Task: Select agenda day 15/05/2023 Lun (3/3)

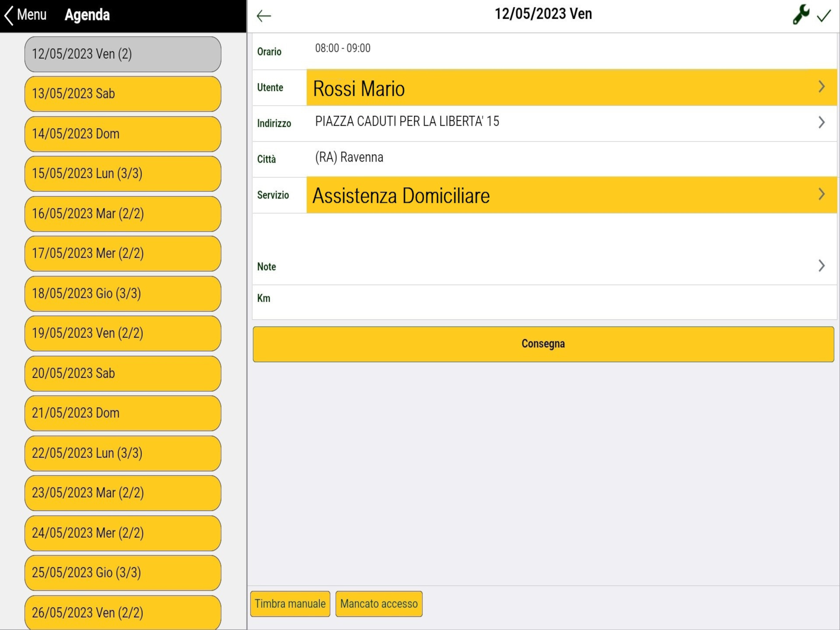Action: click(123, 173)
